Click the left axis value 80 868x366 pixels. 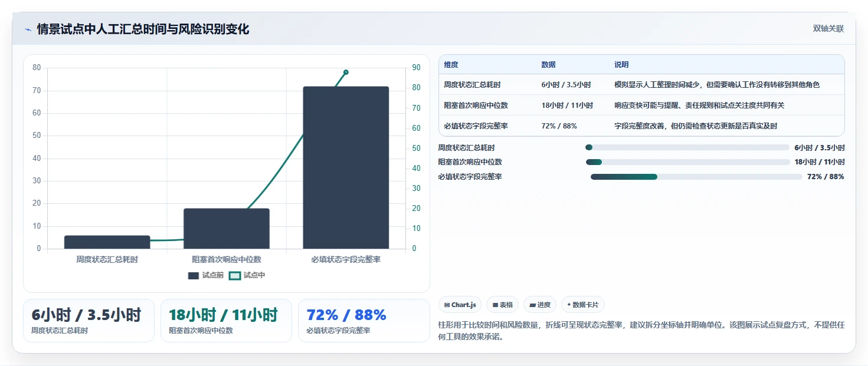pyautogui.click(x=37, y=68)
